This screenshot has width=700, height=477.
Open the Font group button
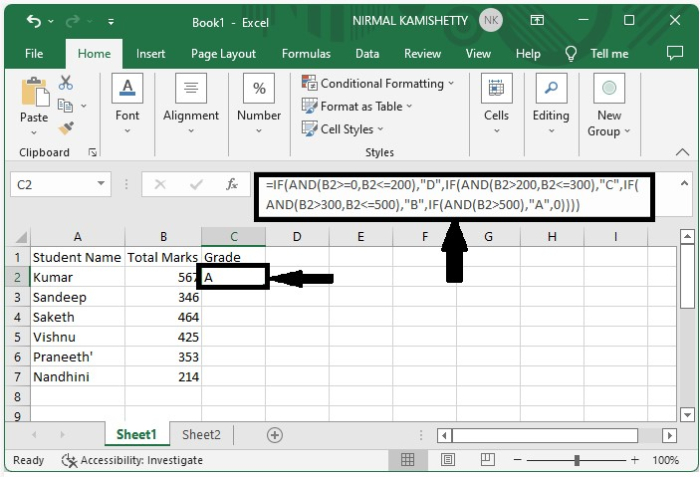point(127,105)
